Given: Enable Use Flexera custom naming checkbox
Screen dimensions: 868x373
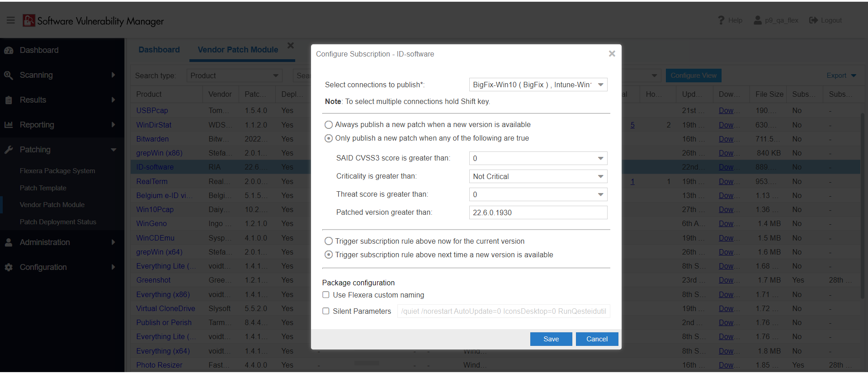Looking at the screenshot, I should pos(326,295).
